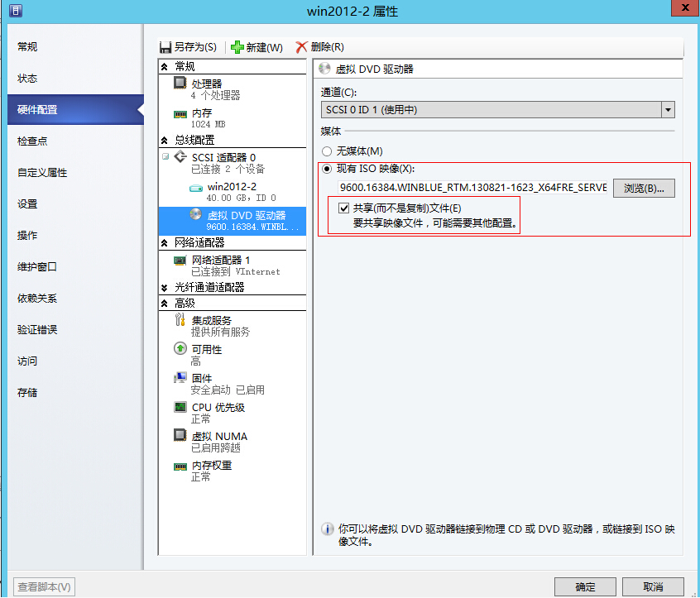The width and height of the screenshot is (700, 598).
Task: Click the Save As floppy disk icon
Action: pos(165,47)
